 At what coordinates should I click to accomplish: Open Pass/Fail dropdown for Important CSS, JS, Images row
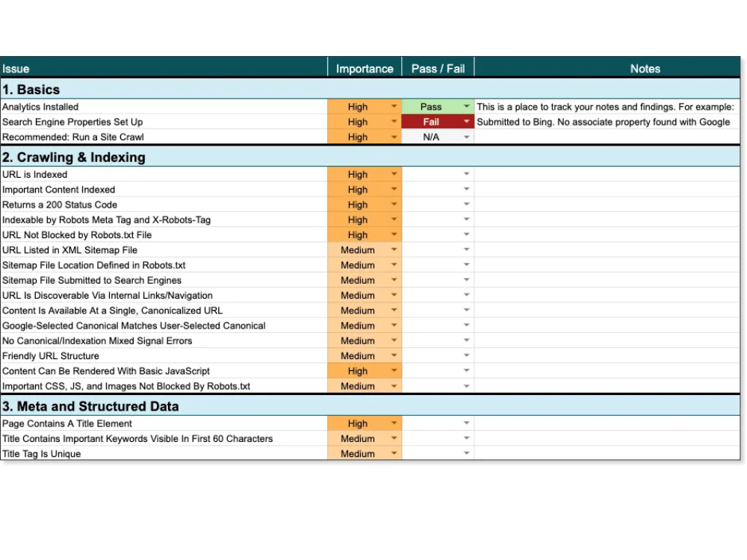click(466, 386)
